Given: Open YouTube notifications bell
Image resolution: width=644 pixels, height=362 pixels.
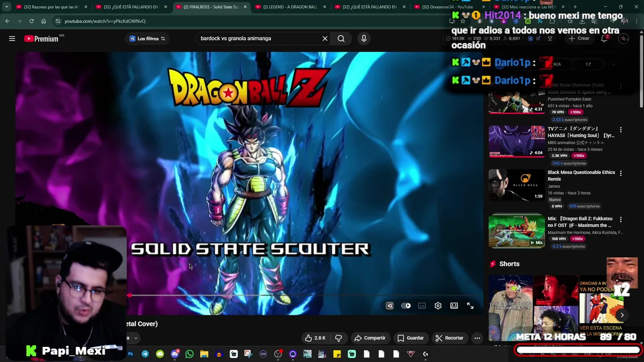Looking at the screenshot, I should pos(604,39).
